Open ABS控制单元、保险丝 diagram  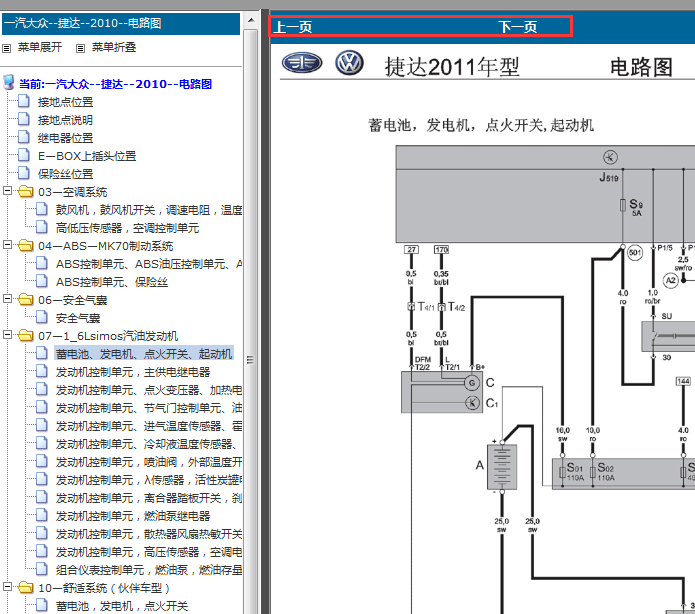[x=112, y=282]
